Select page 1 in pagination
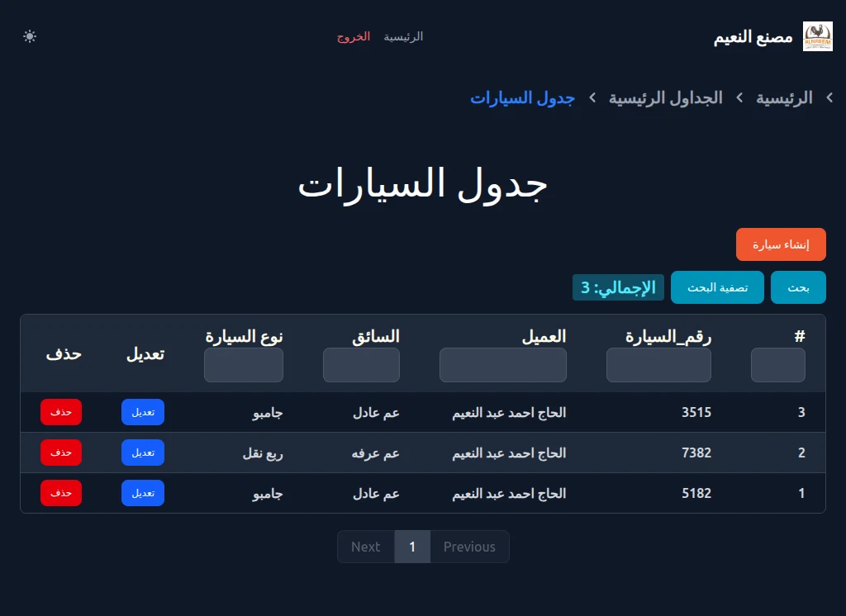846x616 pixels. [412, 547]
